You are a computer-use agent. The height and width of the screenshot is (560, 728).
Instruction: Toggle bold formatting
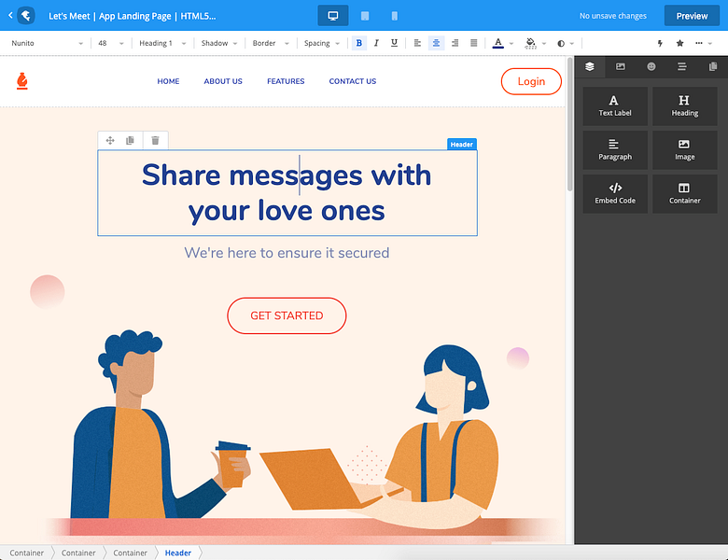coord(359,43)
